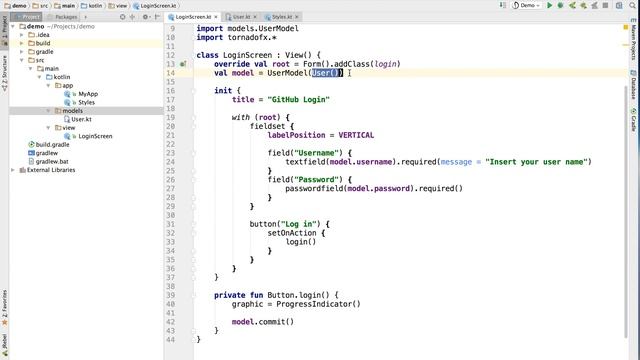Select build.gradle in project tree
This screenshot has width=640, height=360.
tap(52, 144)
